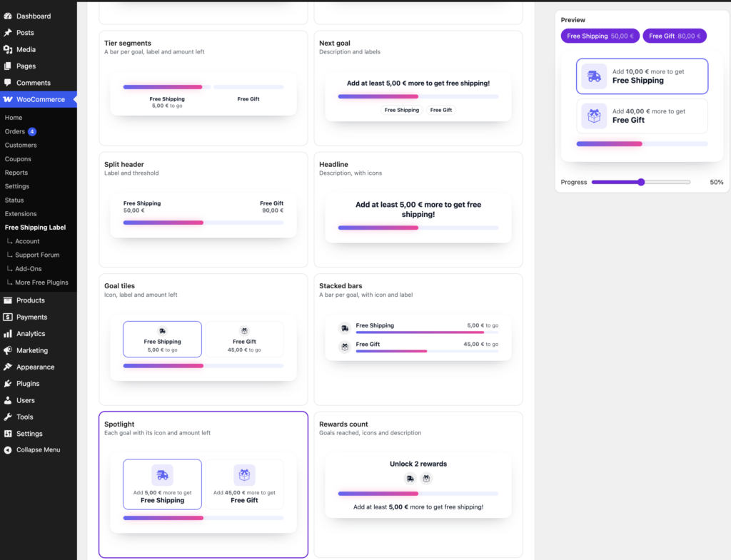Open the Add-Ons sub-link
731x560 pixels.
point(29,269)
